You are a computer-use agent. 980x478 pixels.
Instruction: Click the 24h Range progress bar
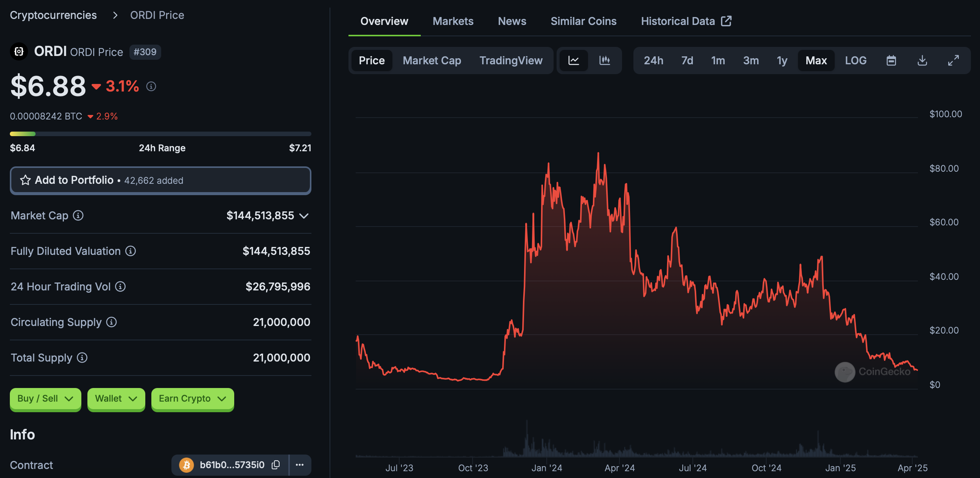[160, 134]
